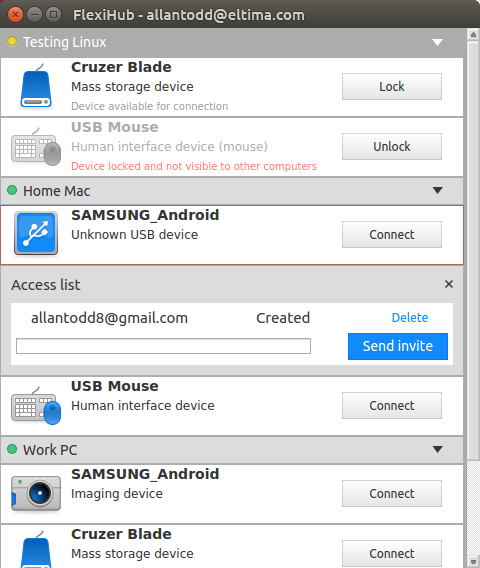
Task: Collapse the Home Mac group arrow
Action: click(438, 190)
